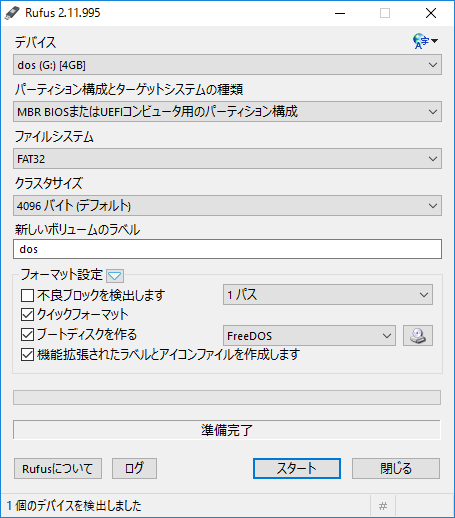Uncheck クイックフォーマット option
Screen dimensions: 455x518
(27, 315)
